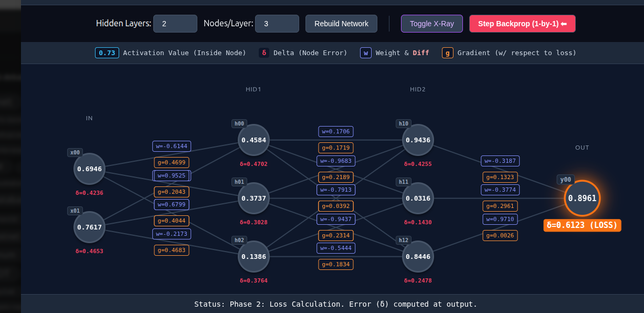
Task: Select output node y00 showing 0.8961
Action: pyautogui.click(x=582, y=199)
